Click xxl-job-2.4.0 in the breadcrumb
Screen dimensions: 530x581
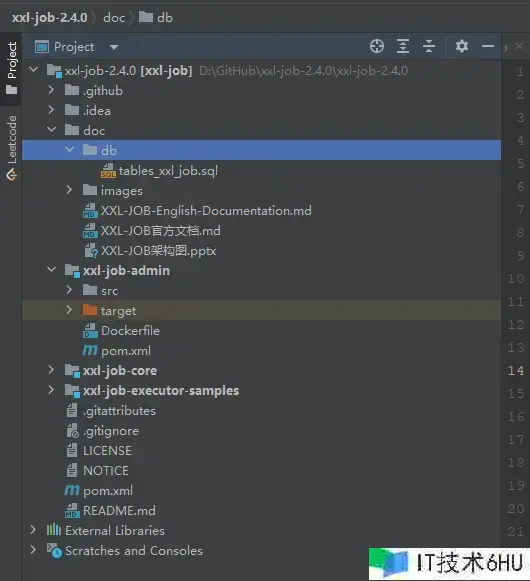tap(49, 17)
